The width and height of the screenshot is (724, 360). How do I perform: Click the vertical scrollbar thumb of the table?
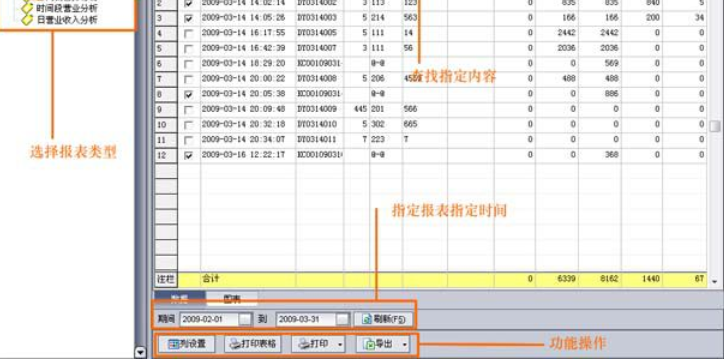[715, 126]
